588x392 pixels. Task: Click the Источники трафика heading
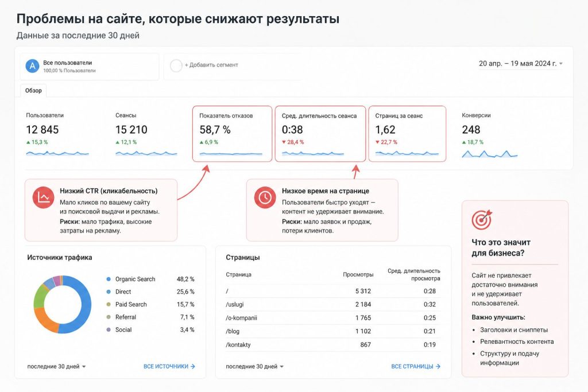(60, 258)
